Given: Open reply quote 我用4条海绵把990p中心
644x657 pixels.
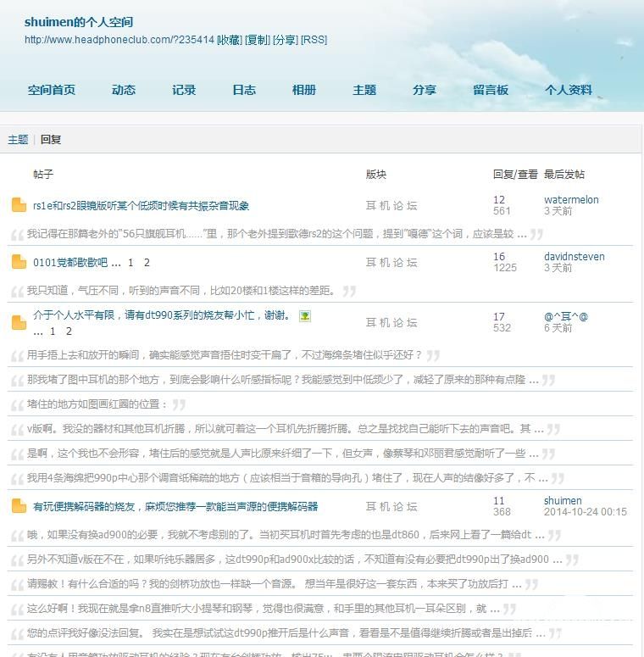Looking at the screenshot, I should (287, 477).
